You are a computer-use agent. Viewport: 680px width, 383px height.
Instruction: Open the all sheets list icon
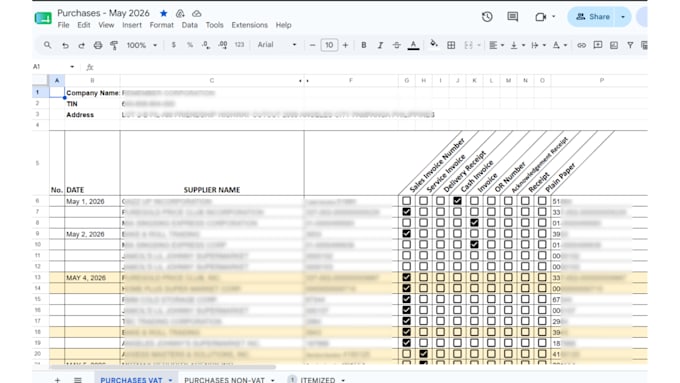(78, 380)
